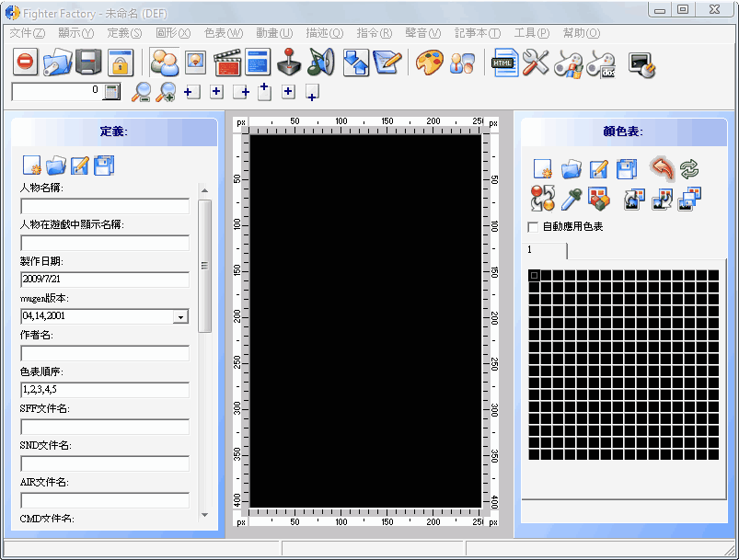
Task: Create new palette in 顏色表 panel
Action: (x=542, y=169)
